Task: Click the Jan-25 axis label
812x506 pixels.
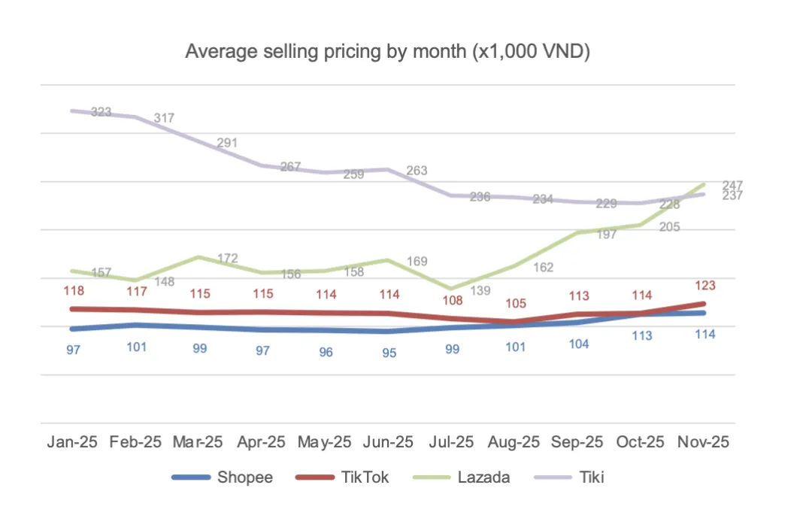Action: click(x=74, y=442)
